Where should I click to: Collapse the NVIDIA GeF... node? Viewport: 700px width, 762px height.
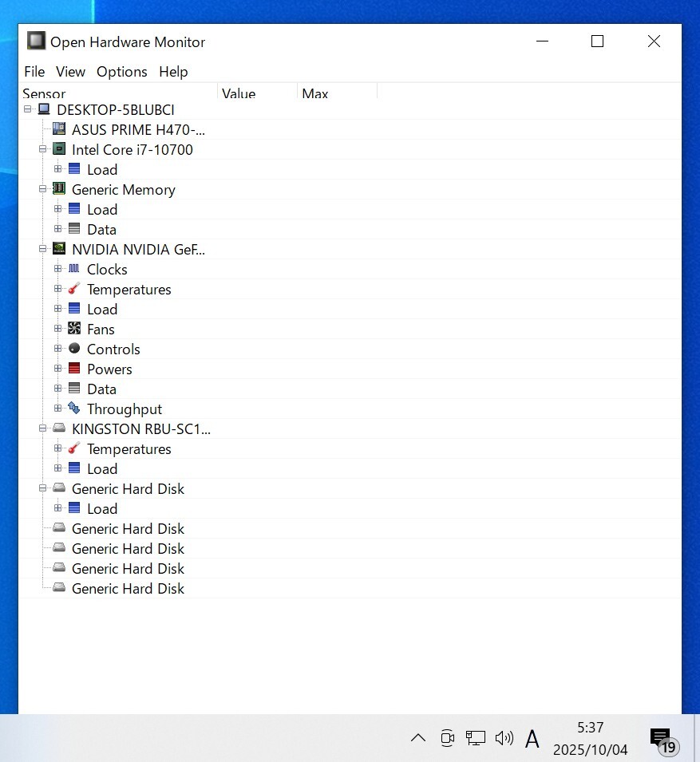(43, 248)
